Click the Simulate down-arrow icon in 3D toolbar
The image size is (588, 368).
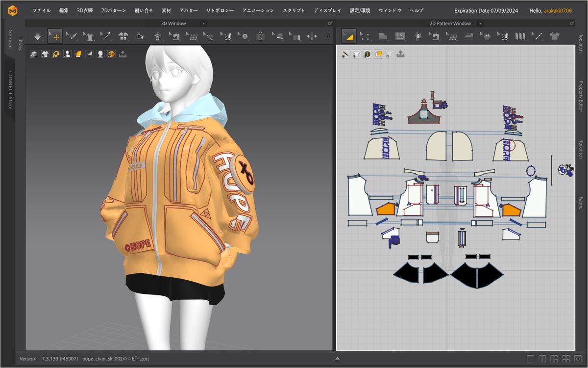point(38,36)
